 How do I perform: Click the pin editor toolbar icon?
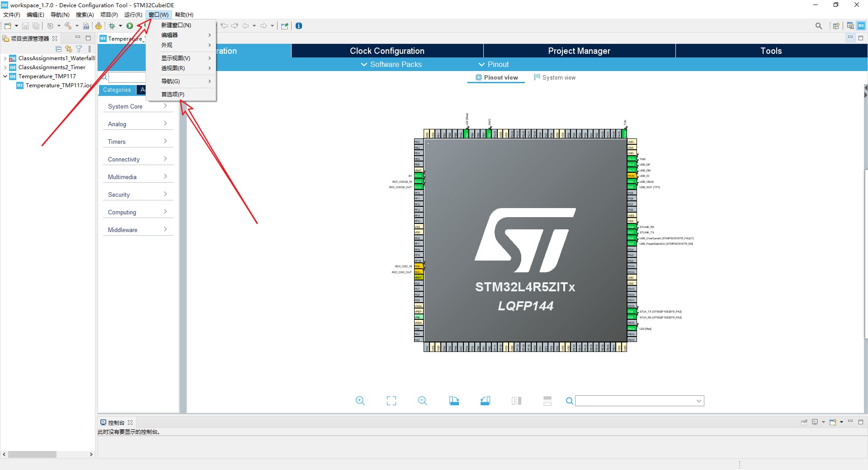pyautogui.click(x=284, y=26)
